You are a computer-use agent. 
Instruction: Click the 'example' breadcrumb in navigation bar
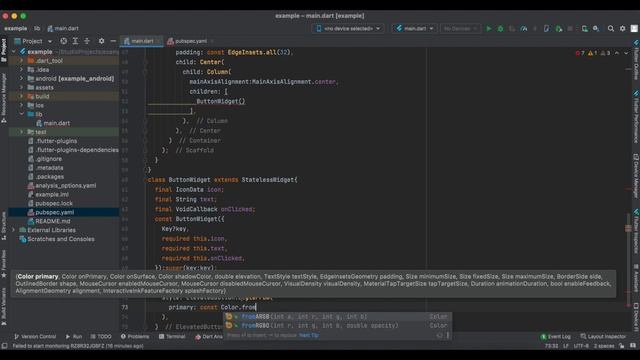pos(16,29)
